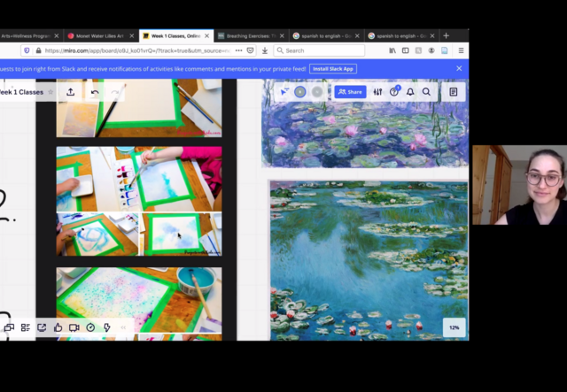The height and width of the screenshot is (392, 567).
Task: Start voting with thumbs-up icon
Action: click(x=58, y=327)
